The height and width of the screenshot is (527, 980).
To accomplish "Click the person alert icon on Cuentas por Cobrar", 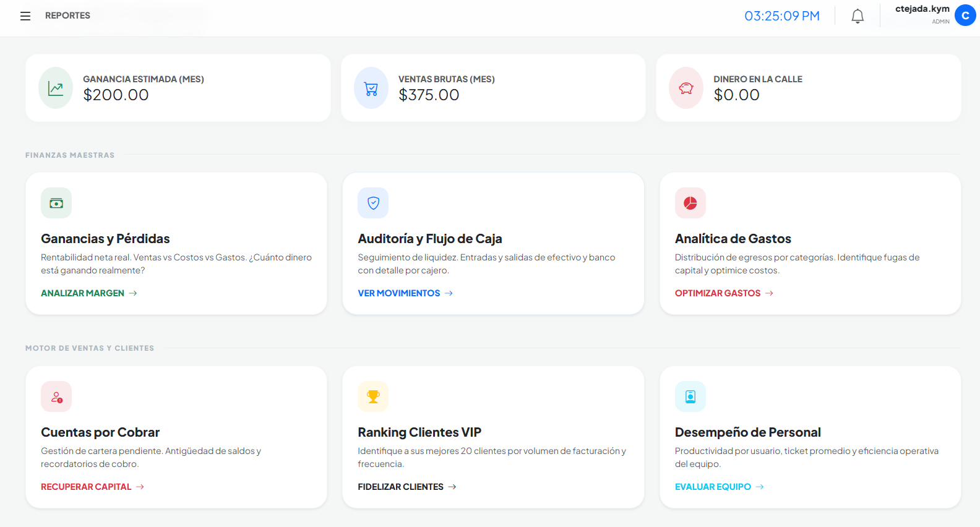I will coord(56,396).
